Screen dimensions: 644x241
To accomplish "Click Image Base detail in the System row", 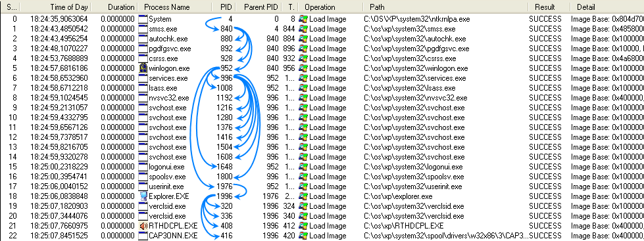I will coord(607,19).
